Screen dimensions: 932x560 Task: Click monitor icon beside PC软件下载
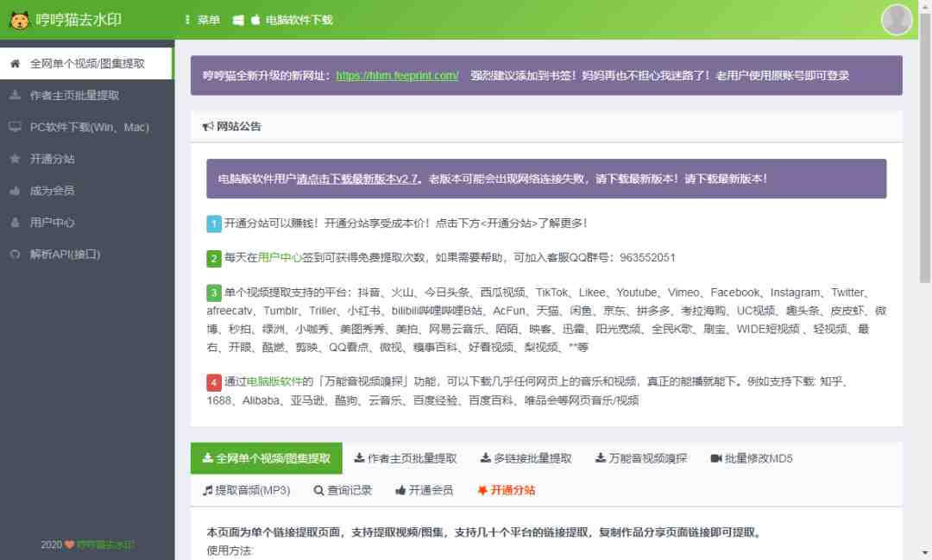(15, 127)
